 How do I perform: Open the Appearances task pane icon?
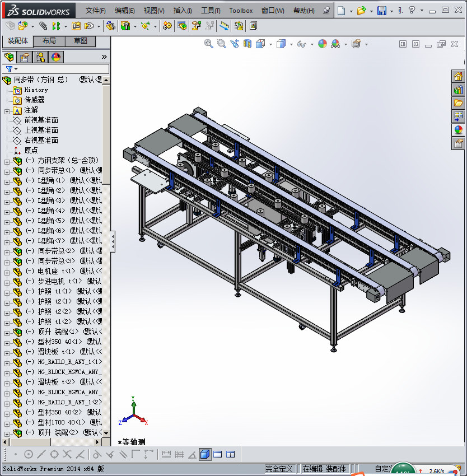point(458,129)
